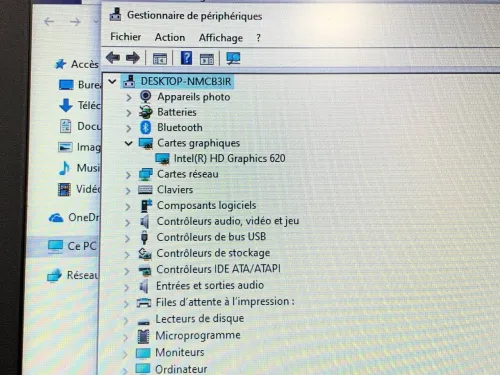Click the Téléchargements arrow icon in Explorer sidebar
This screenshot has width=500, height=375.
[66, 105]
